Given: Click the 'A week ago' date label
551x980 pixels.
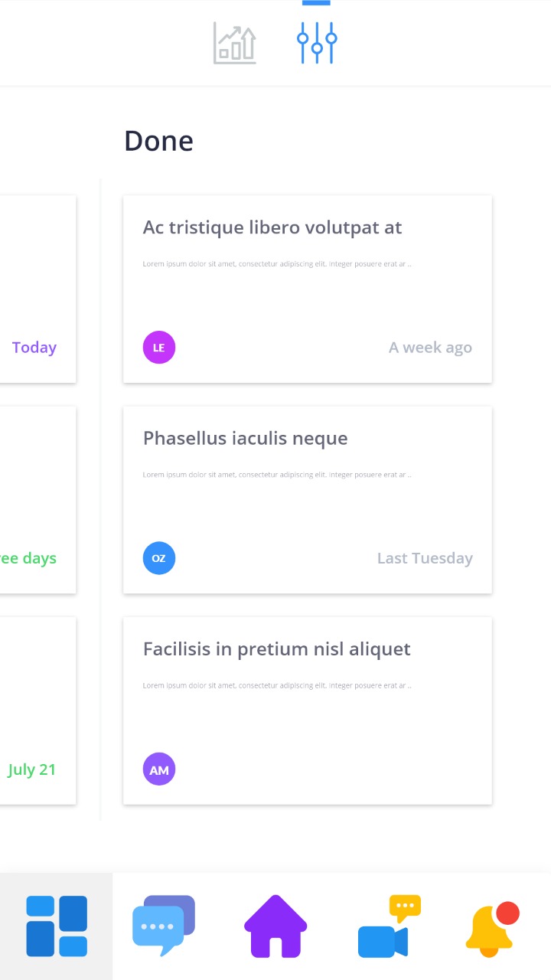Looking at the screenshot, I should (430, 348).
